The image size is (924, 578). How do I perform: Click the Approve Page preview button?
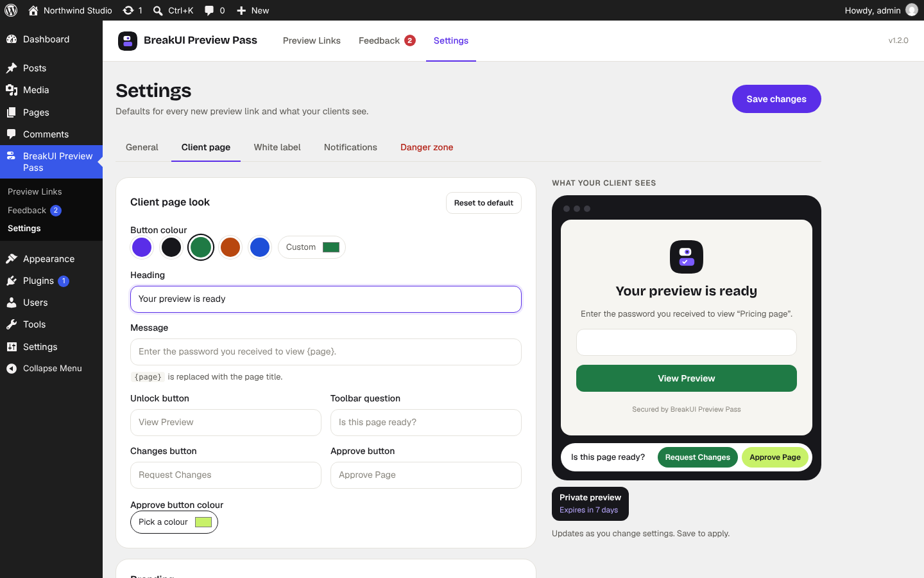coord(775,457)
